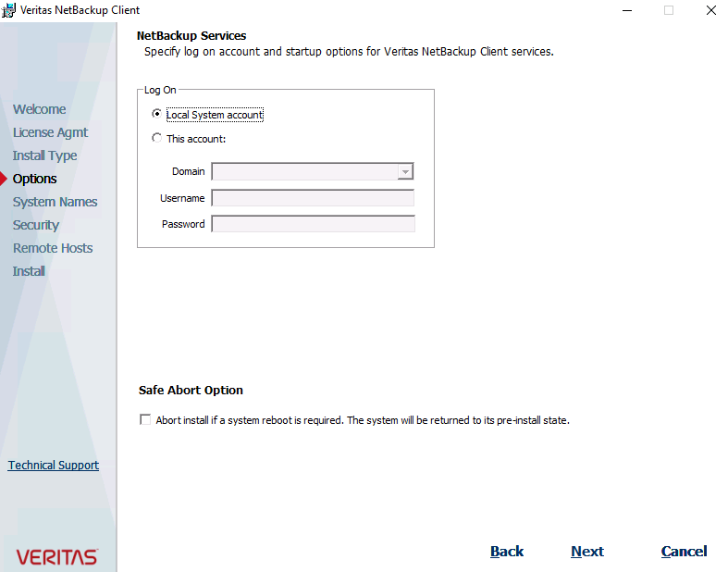Viewport: 728px width, 572px height.
Task: Open the Technical Support link
Action: (x=54, y=466)
